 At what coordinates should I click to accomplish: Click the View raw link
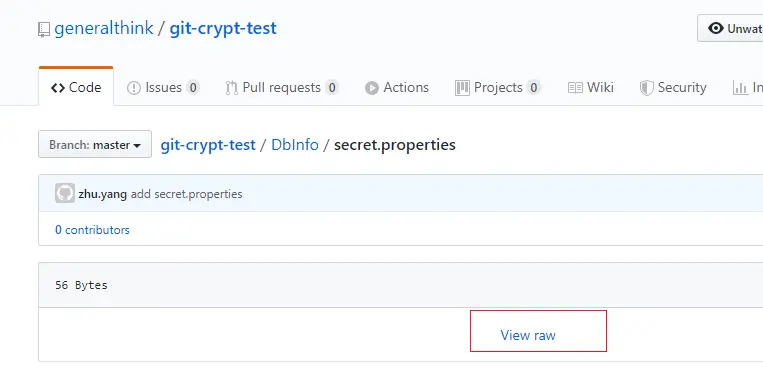pos(528,335)
